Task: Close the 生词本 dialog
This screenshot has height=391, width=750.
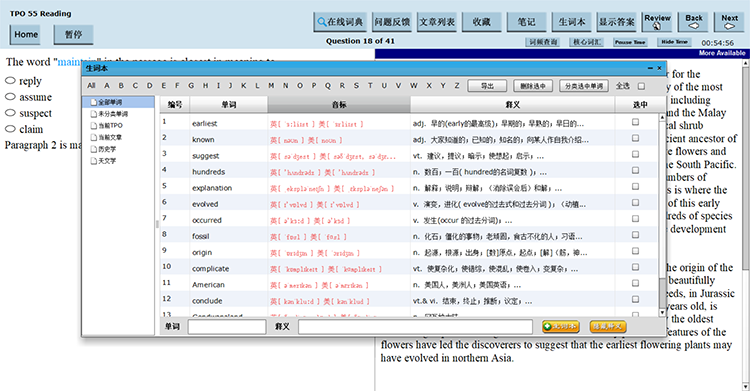Action: [659, 68]
